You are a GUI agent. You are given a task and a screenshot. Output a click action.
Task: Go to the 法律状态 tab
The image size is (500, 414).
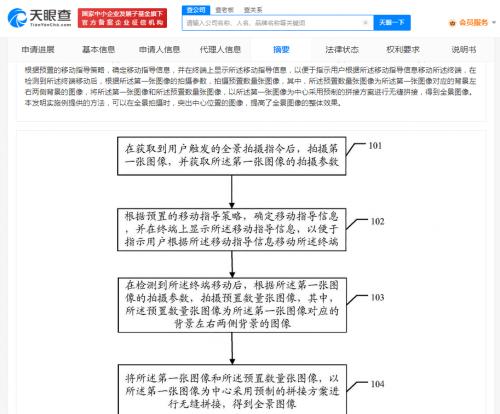pos(342,50)
